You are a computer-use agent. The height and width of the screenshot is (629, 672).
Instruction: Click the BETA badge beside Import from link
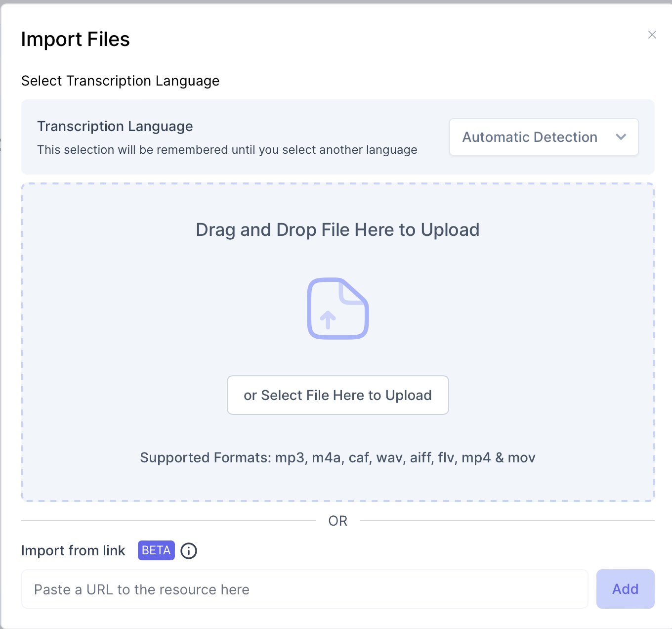click(156, 550)
